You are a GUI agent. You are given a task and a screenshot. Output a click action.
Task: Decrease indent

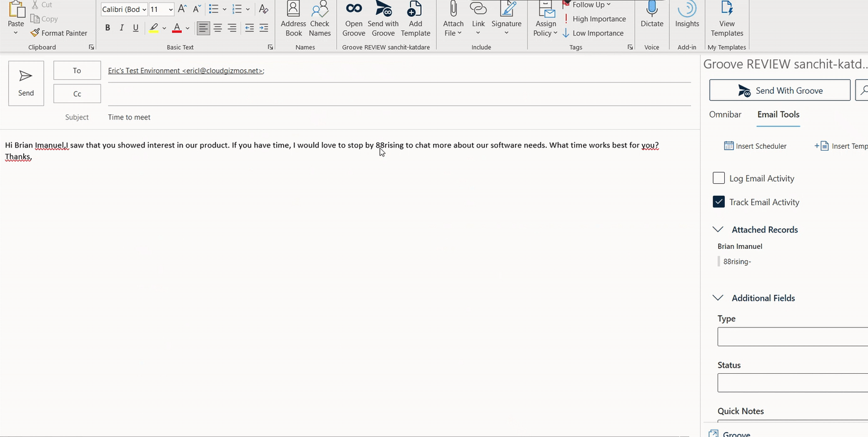click(x=249, y=28)
